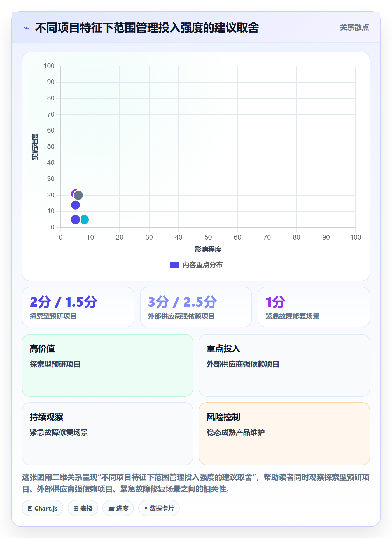Click the blue legend color box

(x=174, y=265)
